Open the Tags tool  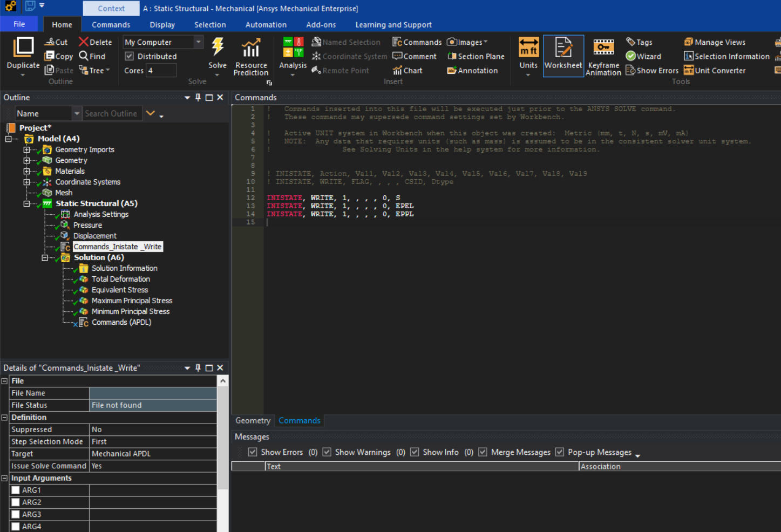(x=639, y=42)
